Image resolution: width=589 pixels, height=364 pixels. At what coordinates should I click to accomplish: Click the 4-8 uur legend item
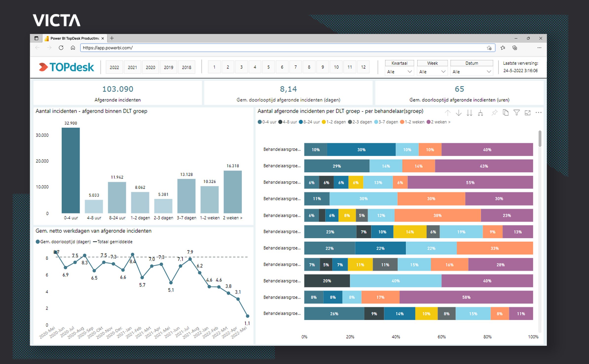pyautogui.click(x=288, y=122)
